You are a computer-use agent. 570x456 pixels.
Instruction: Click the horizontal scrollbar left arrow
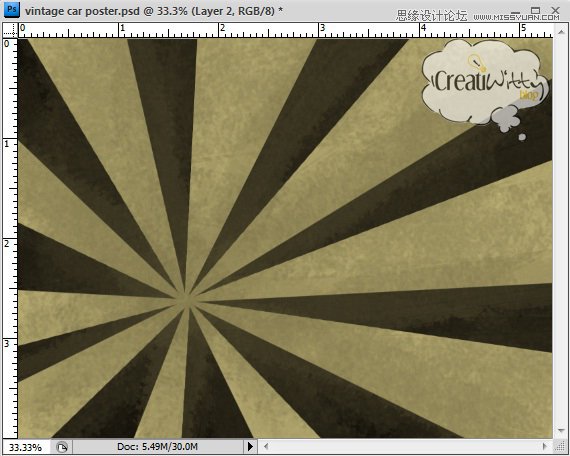point(266,446)
